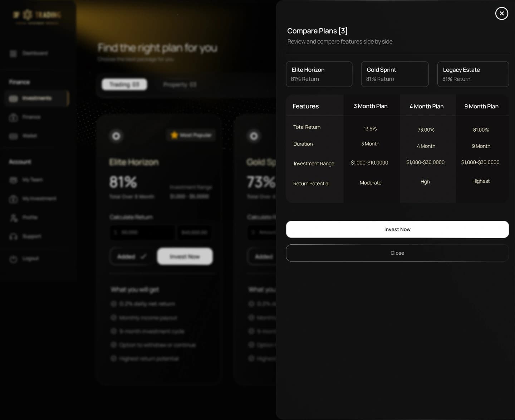Click the 73.00% total return value
This screenshot has width=515, height=420.
[x=426, y=130]
